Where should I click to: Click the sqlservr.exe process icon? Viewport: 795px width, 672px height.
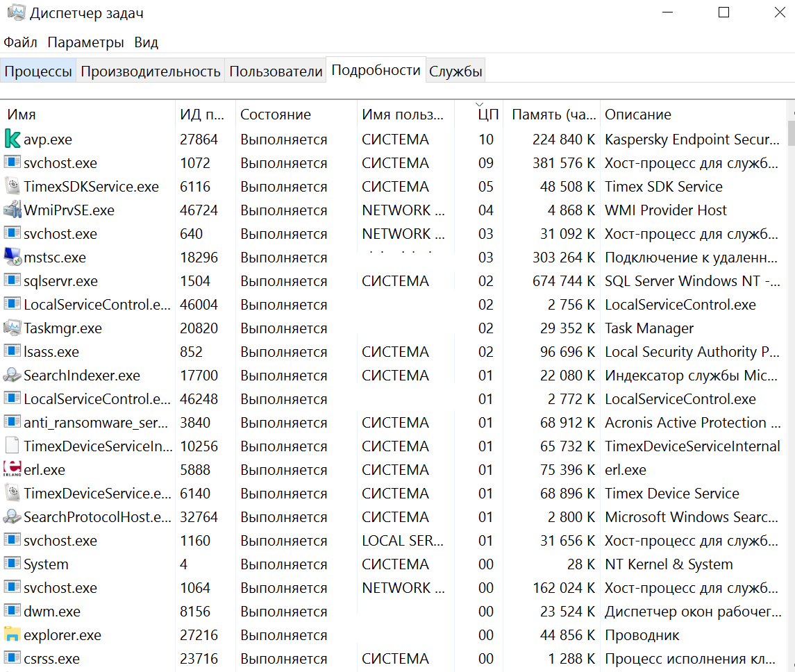(x=12, y=280)
